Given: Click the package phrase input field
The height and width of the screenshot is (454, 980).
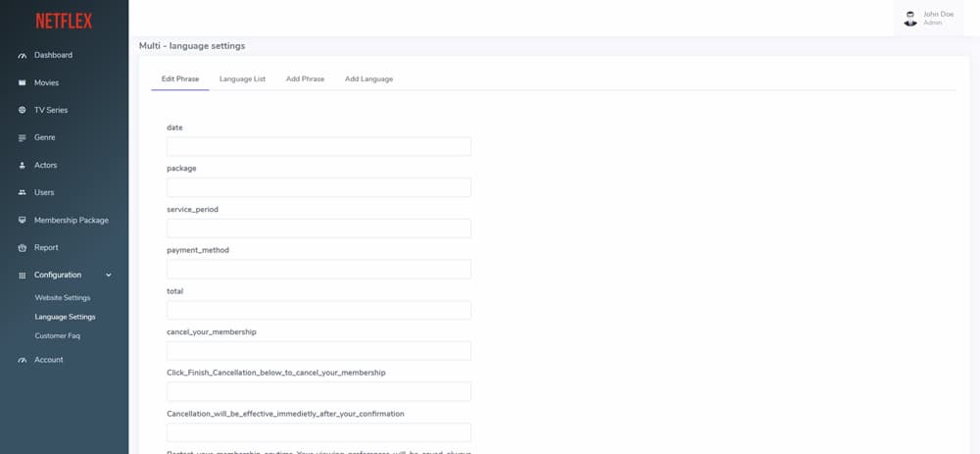Looking at the screenshot, I should coord(318,187).
